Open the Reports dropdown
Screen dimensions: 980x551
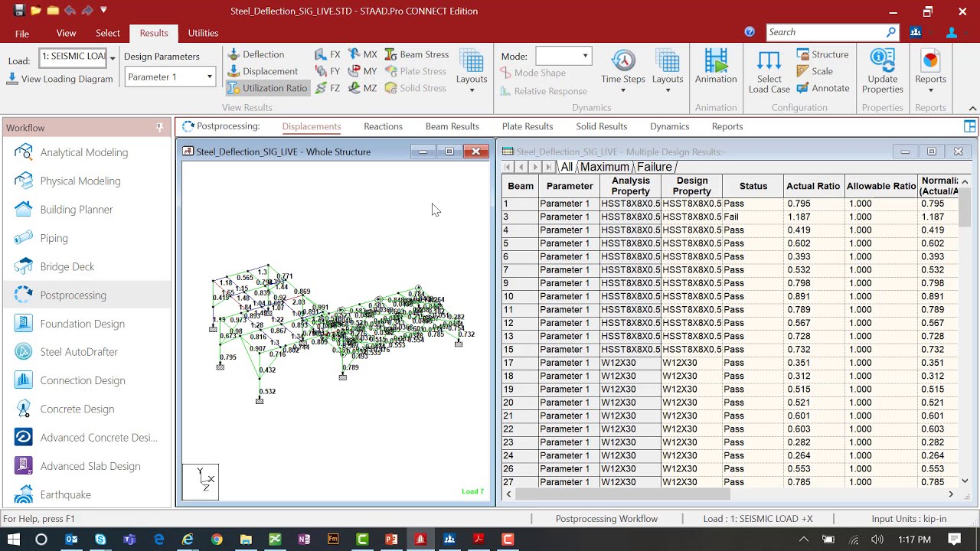click(x=930, y=71)
